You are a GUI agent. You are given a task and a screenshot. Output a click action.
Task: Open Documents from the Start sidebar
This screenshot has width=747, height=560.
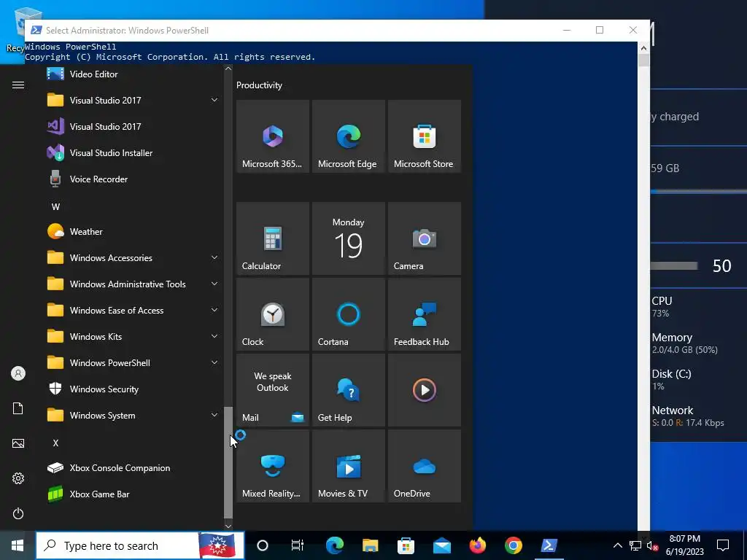18,408
